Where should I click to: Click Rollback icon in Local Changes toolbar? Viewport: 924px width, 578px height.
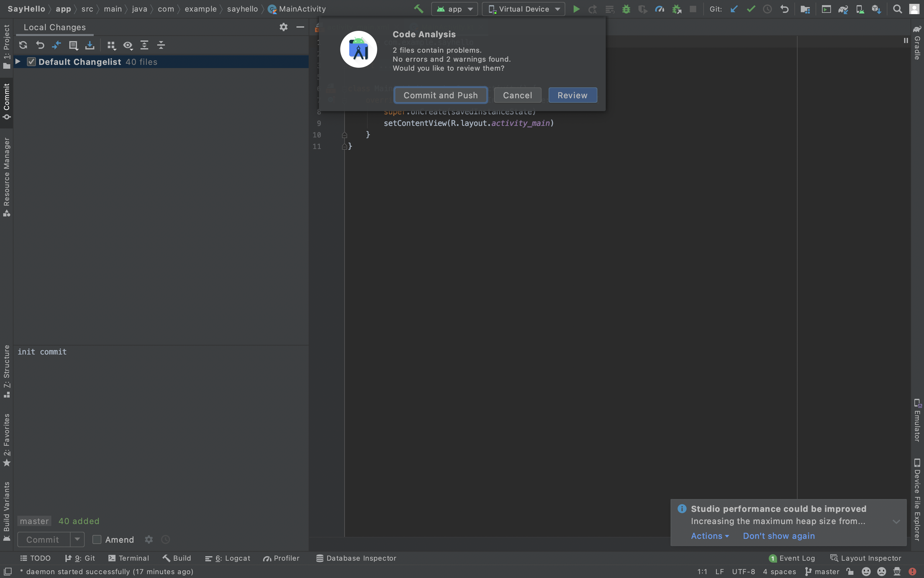(40, 45)
